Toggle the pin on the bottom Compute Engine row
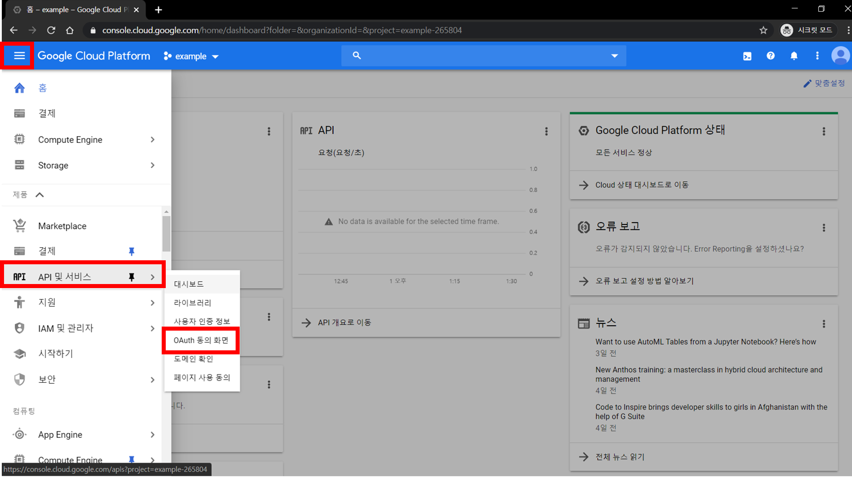 (131, 459)
